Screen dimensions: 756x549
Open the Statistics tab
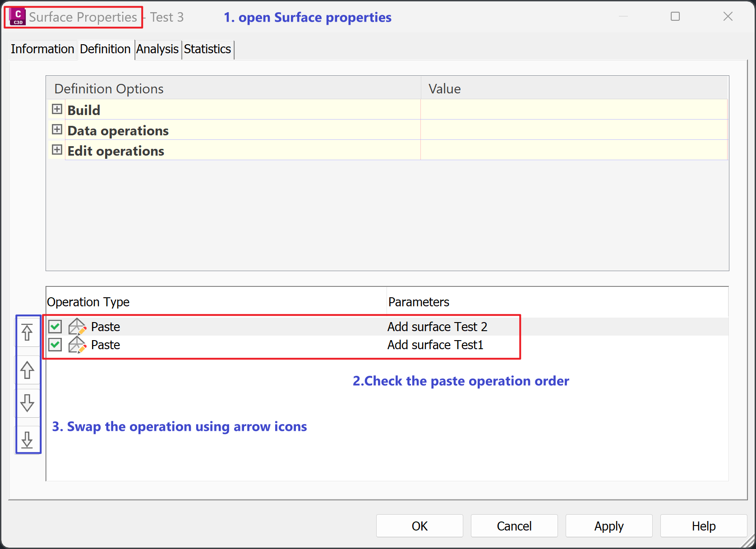(207, 49)
